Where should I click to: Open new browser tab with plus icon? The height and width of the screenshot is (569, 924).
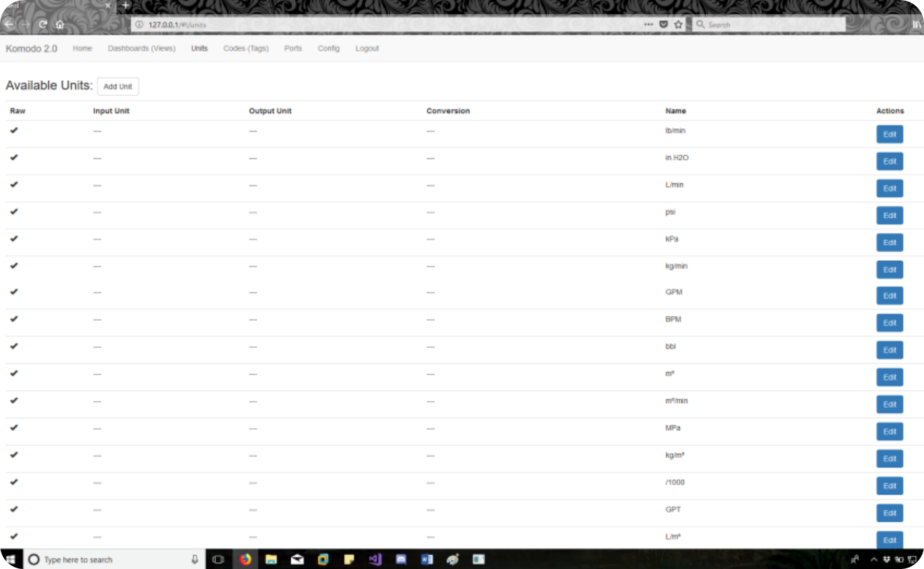tap(126, 5)
